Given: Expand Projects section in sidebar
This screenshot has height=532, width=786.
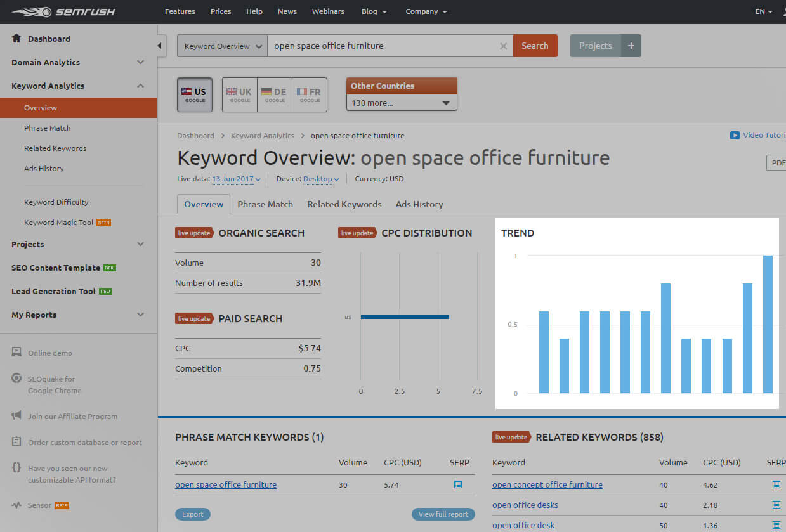Looking at the screenshot, I should (x=79, y=244).
